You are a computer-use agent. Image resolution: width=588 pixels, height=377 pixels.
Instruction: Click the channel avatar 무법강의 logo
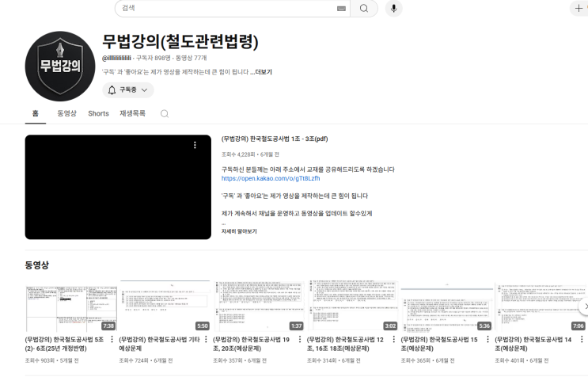pyautogui.click(x=60, y=67)
